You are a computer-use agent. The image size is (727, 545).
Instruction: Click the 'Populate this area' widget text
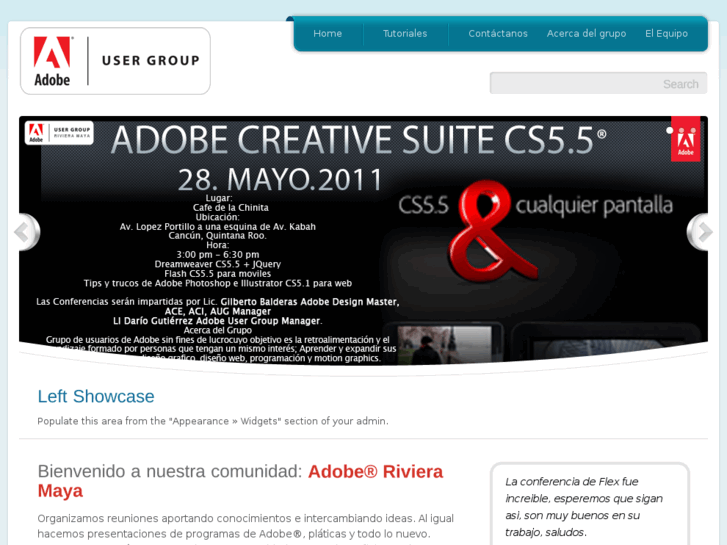coord(213,421)
